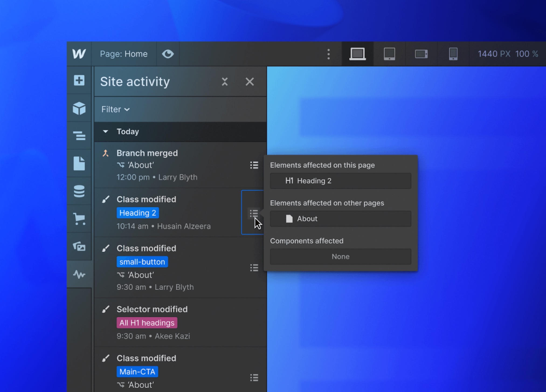Switch to tablet breakpoint view
This screenshot has width=546, height=392.
pyautogui.click(x=389, y=54)
